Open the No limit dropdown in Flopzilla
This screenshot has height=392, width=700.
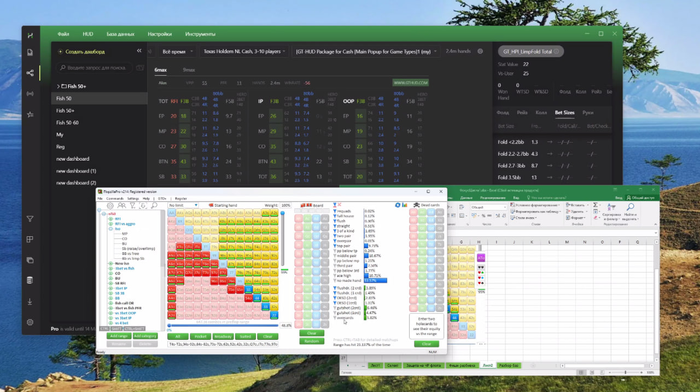[183, 205]
